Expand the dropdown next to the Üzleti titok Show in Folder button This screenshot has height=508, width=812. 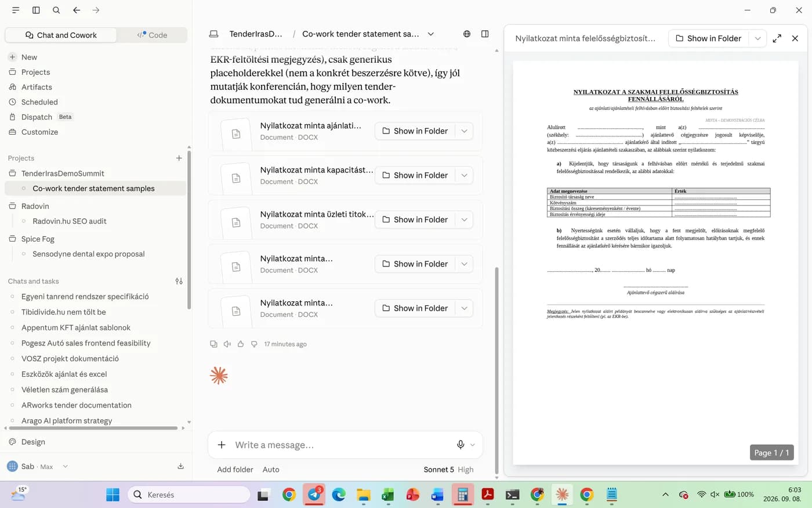(x=465, y=219)
